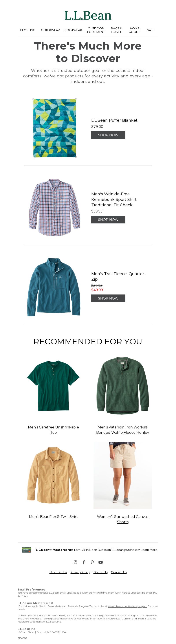Screen dimensions: 176x644
Task: Open the Pinterest social icon
Action: [92, 562]
